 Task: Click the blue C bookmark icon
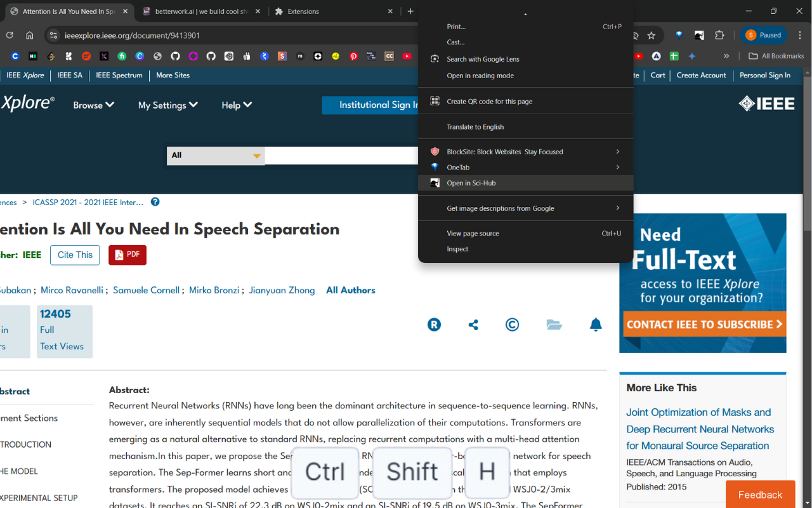[15, 57]
